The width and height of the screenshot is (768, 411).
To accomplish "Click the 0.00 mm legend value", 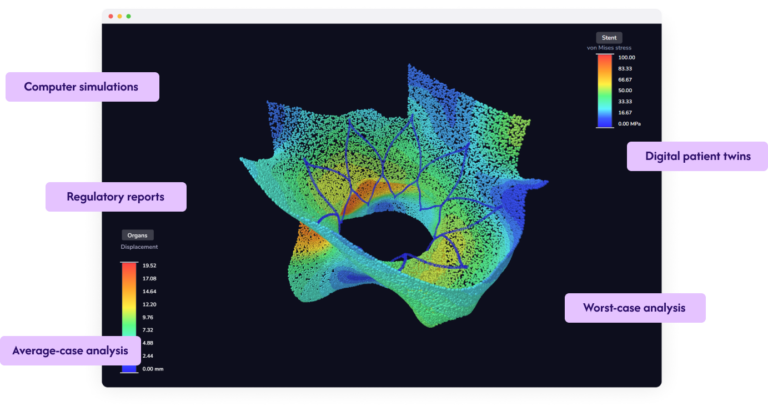I will pyautogui.click(x=152, y=369).
